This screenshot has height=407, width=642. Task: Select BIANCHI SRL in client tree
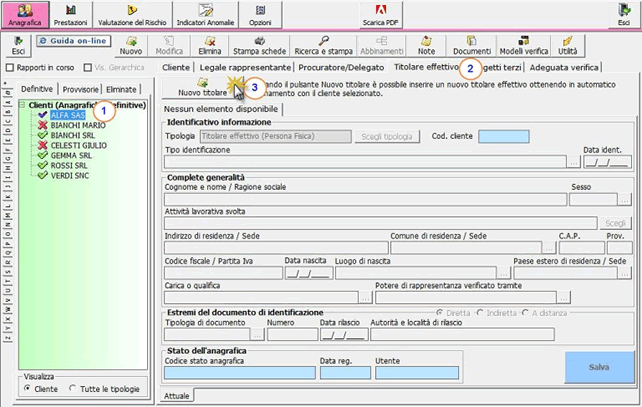72,135
